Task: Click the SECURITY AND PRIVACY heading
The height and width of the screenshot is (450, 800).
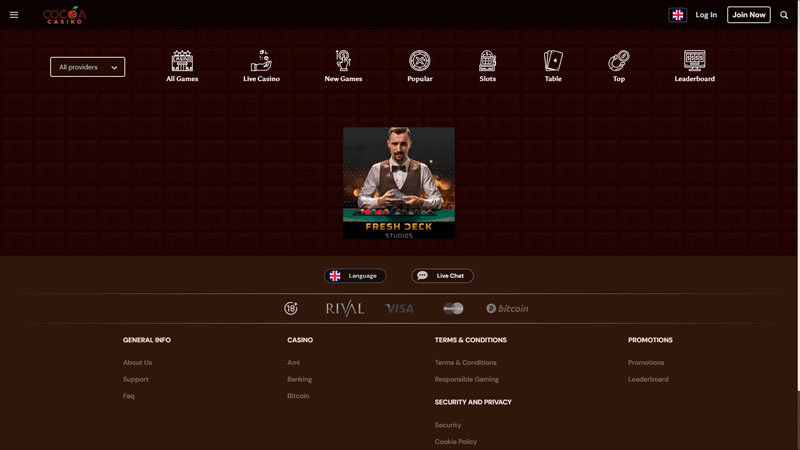Action: coord(473,402)
